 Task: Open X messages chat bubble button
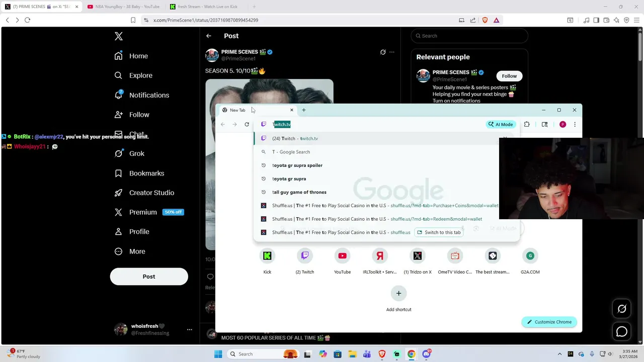pyautogui.click(x=622, y=332)
